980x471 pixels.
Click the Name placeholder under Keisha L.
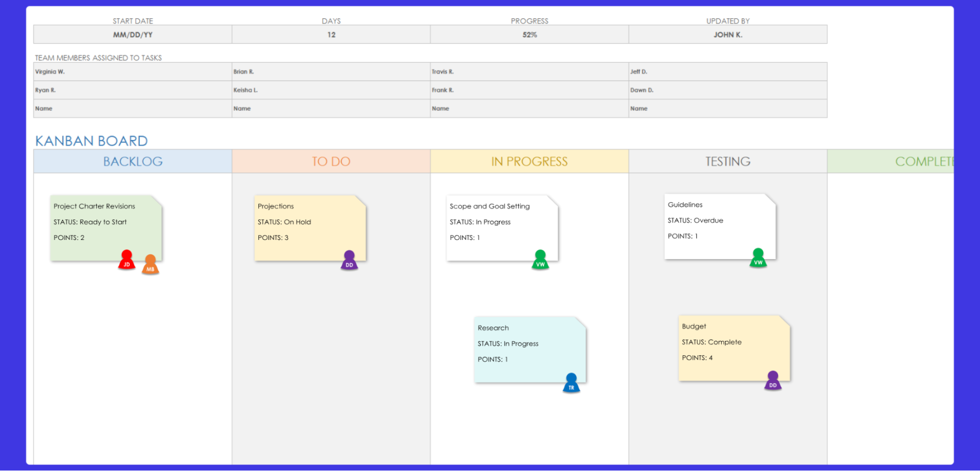click(331, 108)
